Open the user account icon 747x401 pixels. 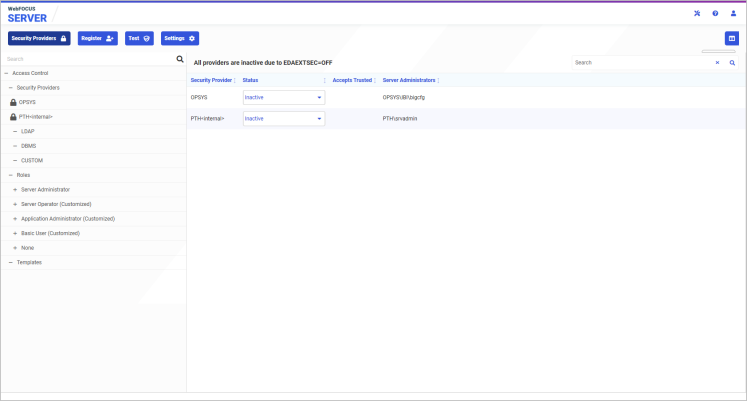tap(733, 13)
